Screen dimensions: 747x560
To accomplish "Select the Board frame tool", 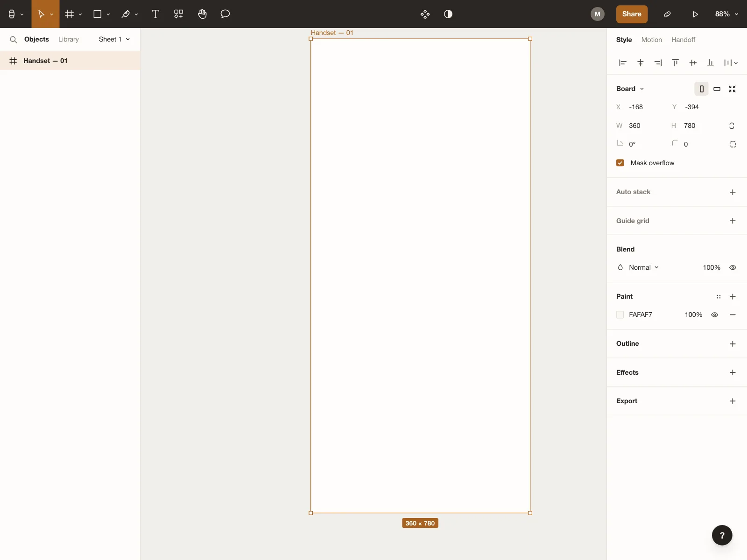I will tap(70, 14).
